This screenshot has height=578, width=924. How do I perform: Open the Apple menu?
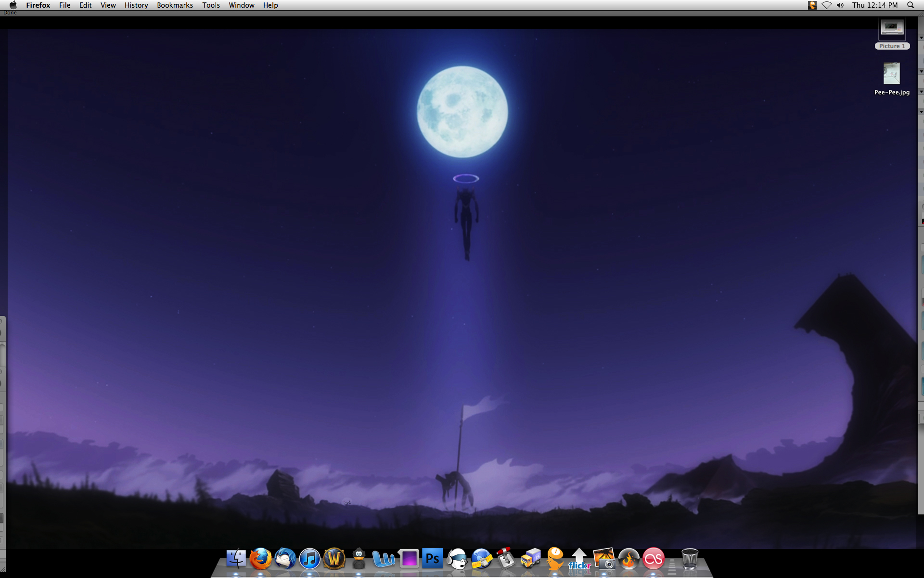click(13, 5)
